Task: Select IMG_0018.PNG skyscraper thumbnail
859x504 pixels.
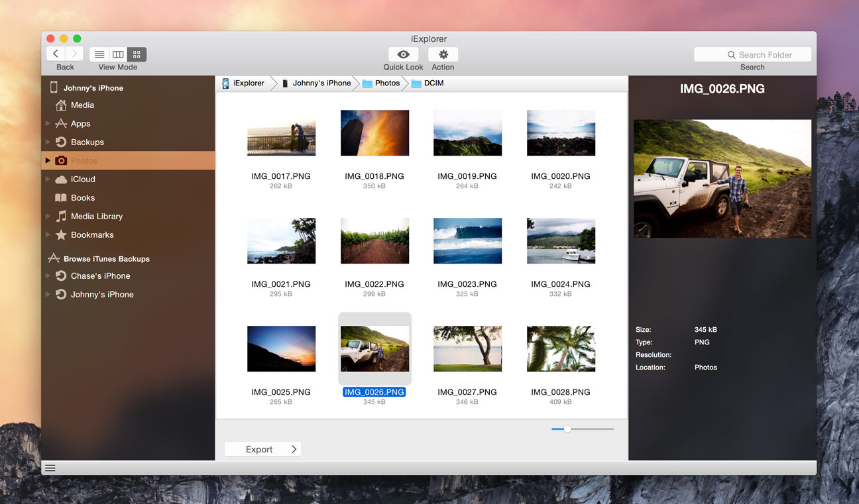Action: tap(374, 133)
